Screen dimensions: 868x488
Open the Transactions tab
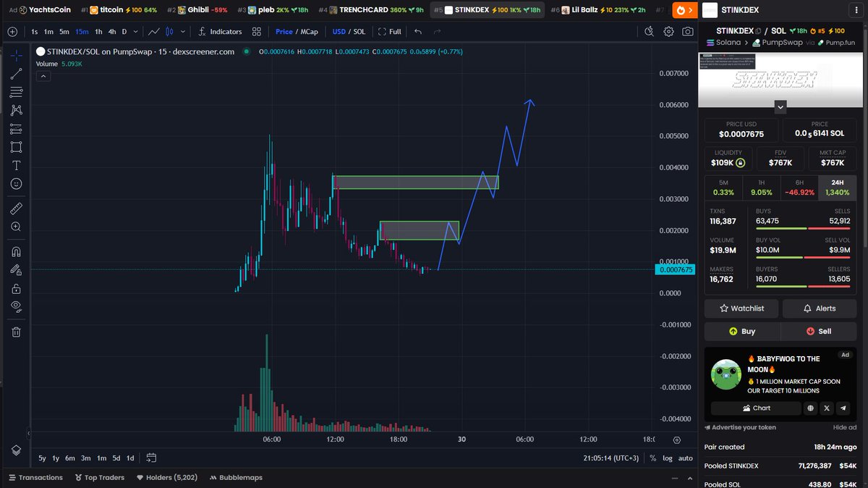tap(35, 477)
